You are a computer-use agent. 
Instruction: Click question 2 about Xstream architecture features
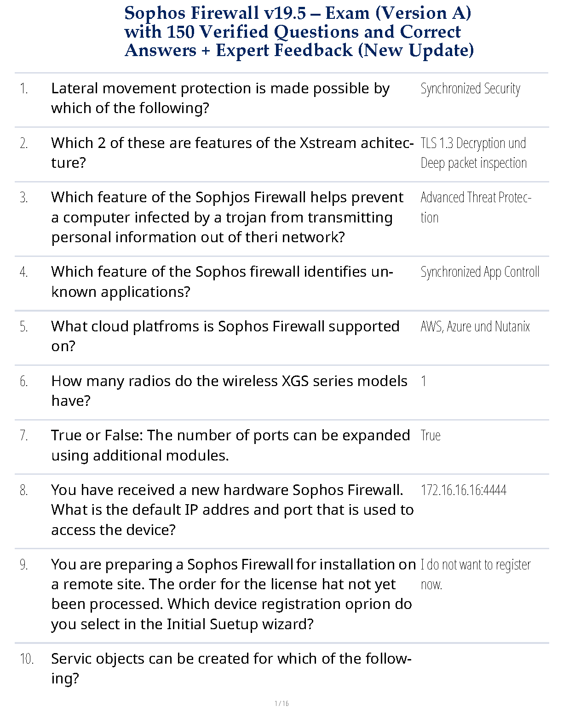(232, 153)
